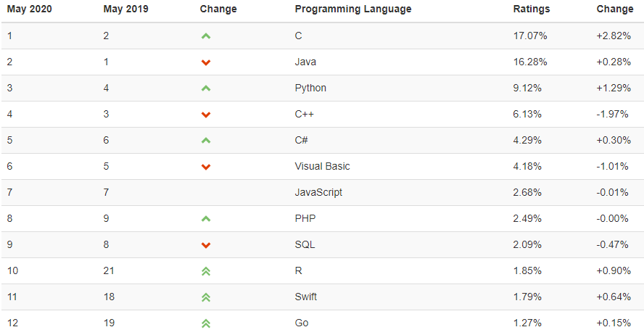Viewport: 644px width, 335px height.
Task: Click the Ratings column header
Action: click(532, 9)
